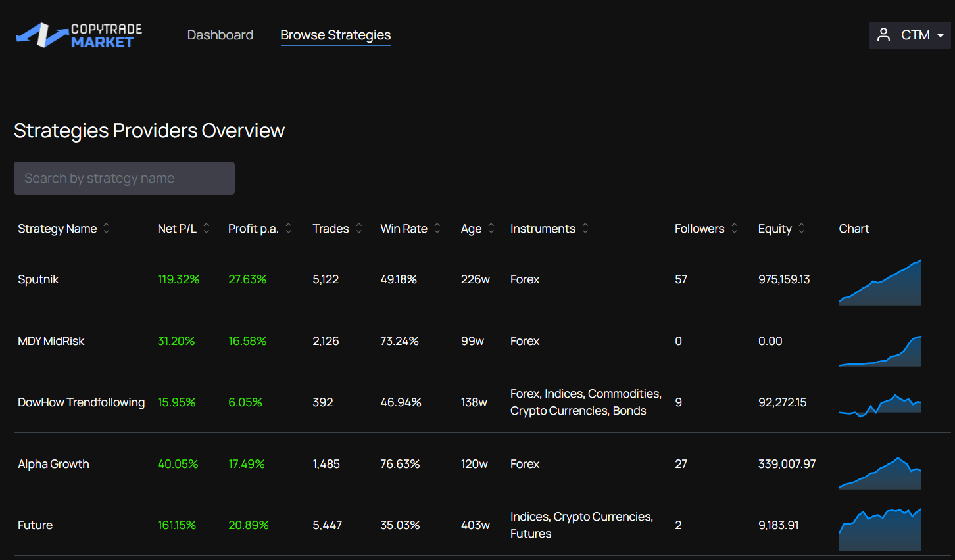This screenshot has width=955, height=560.
Task: Click Alpha Growth win rate 76.63%
Action: [x=400, y=464]
